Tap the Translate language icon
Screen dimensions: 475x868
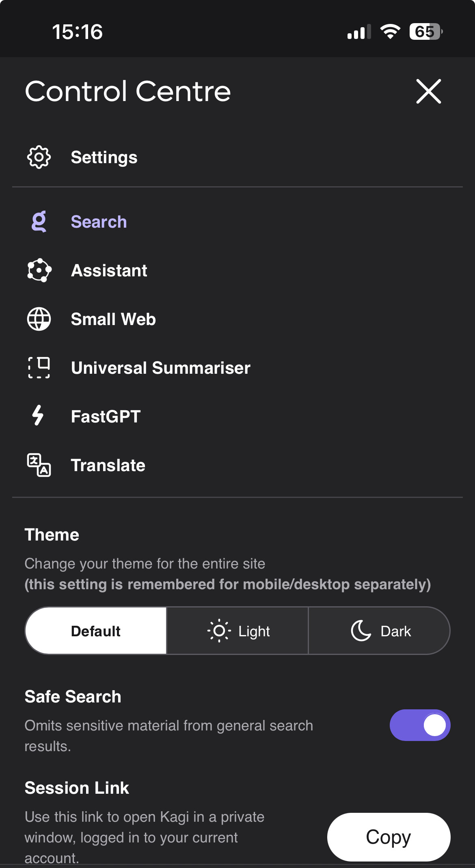click(39, 465)
